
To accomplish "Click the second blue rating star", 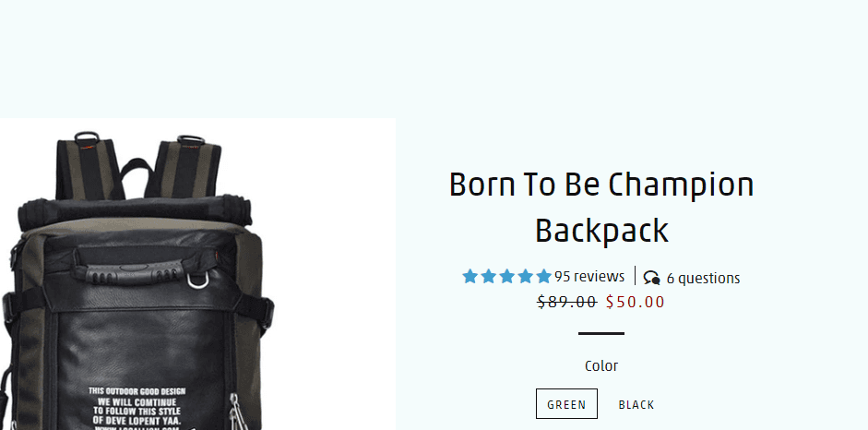I will pyautogui.click(x=488, y=276).
